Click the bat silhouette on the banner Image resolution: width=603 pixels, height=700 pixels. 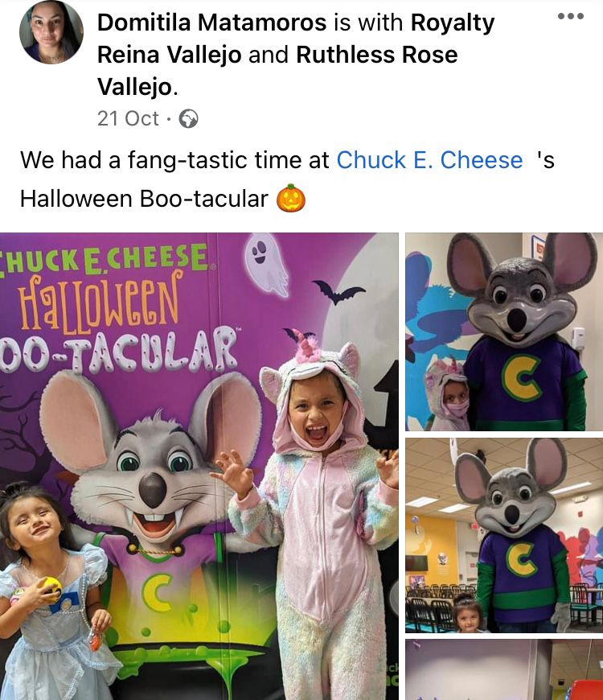tap(338, 291)
